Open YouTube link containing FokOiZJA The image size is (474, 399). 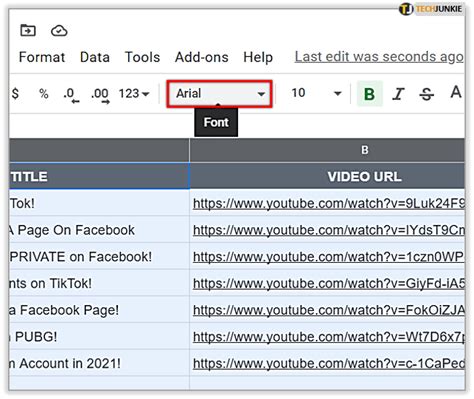pos(328,310)
